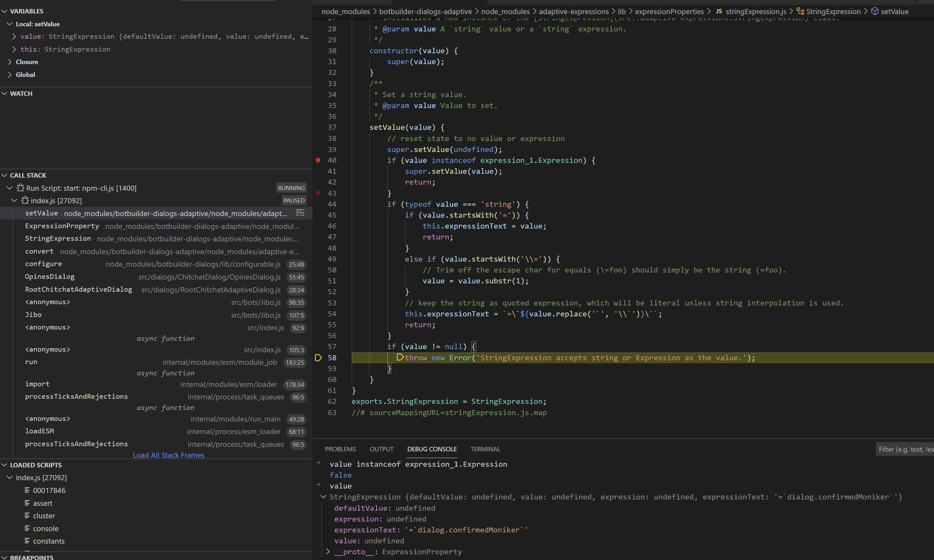Expand the __proto__: ExpressionProperty entry

click(x=328, y=552)
